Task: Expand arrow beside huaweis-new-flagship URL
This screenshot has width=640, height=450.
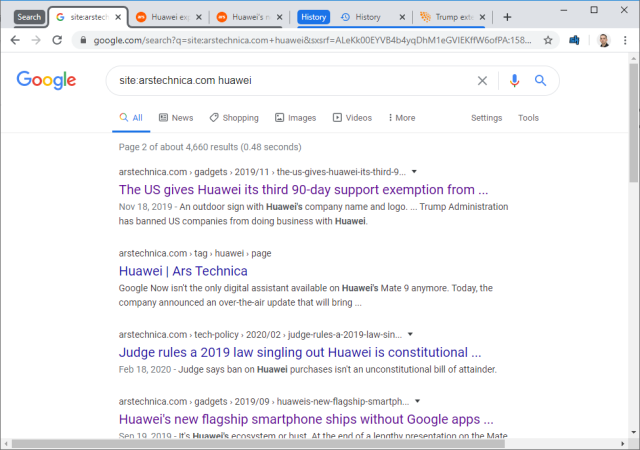Action: tap(417, 401)
